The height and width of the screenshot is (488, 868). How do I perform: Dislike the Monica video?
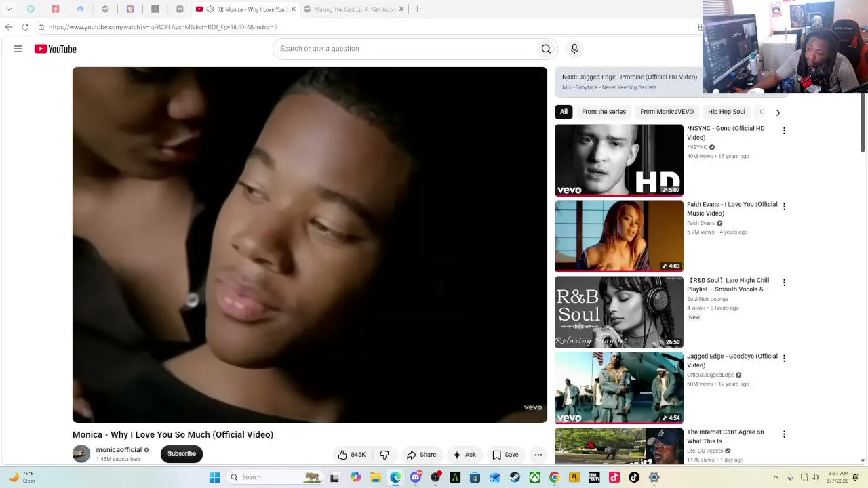[x=384, y=455]
